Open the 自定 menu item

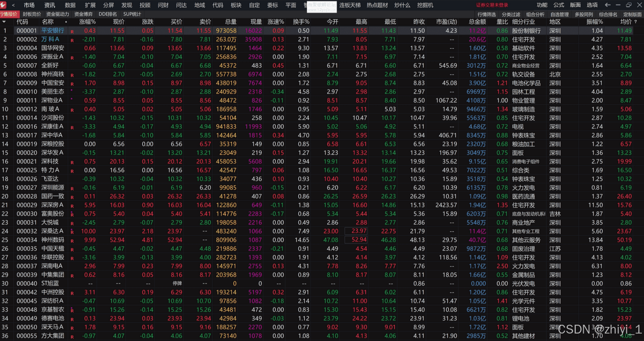point(254,5)
